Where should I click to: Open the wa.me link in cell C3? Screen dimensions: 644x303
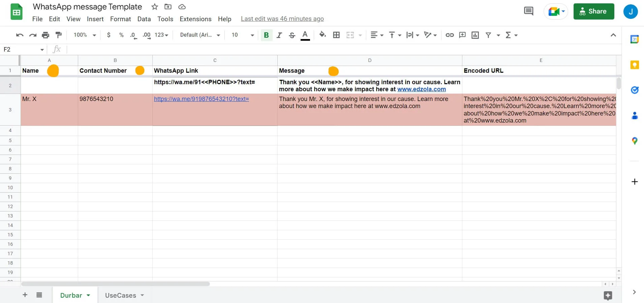tap(201, 99)
